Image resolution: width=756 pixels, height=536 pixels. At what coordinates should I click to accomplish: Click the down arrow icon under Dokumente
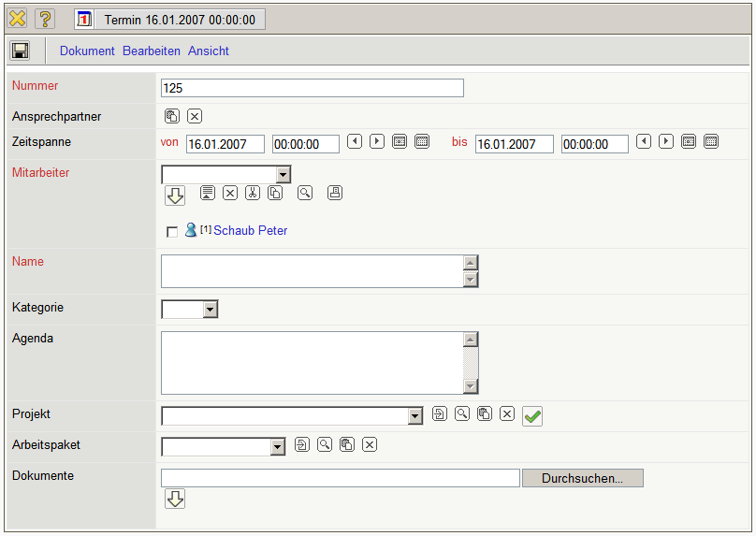tap(175, 499)
